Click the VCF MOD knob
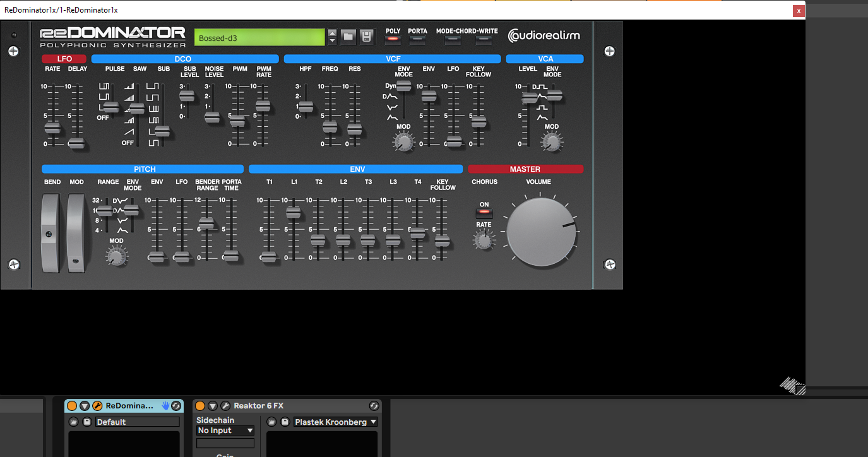 [403, 143]
